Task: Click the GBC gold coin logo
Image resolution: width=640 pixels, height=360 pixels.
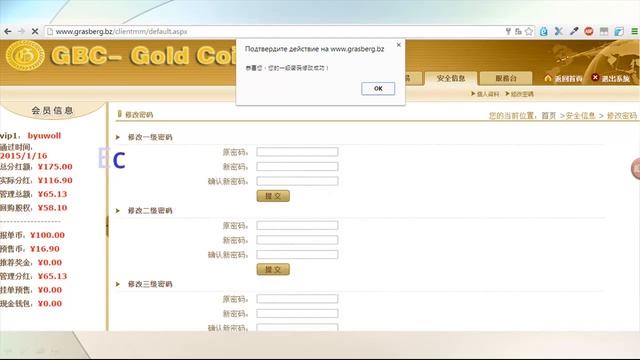Action: click(25, 56)
